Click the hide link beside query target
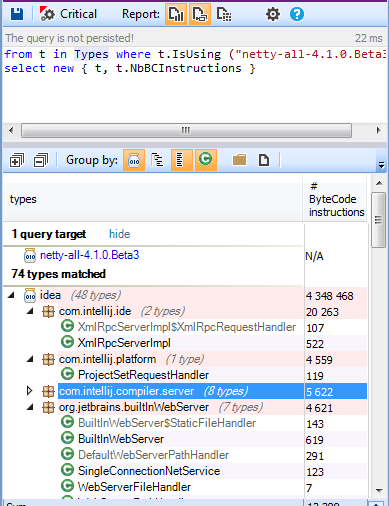 coord(120,234)
